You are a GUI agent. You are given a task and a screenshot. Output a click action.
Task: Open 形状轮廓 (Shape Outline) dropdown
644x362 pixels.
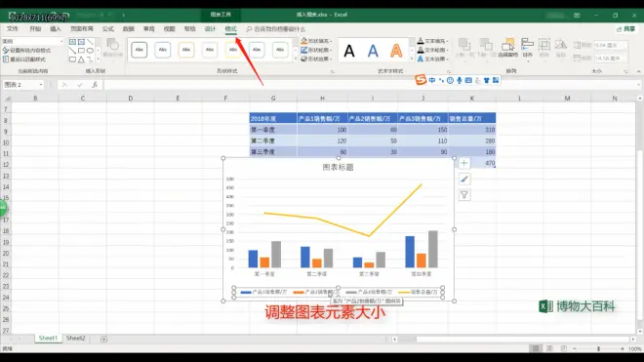click(x=316, y=50)
